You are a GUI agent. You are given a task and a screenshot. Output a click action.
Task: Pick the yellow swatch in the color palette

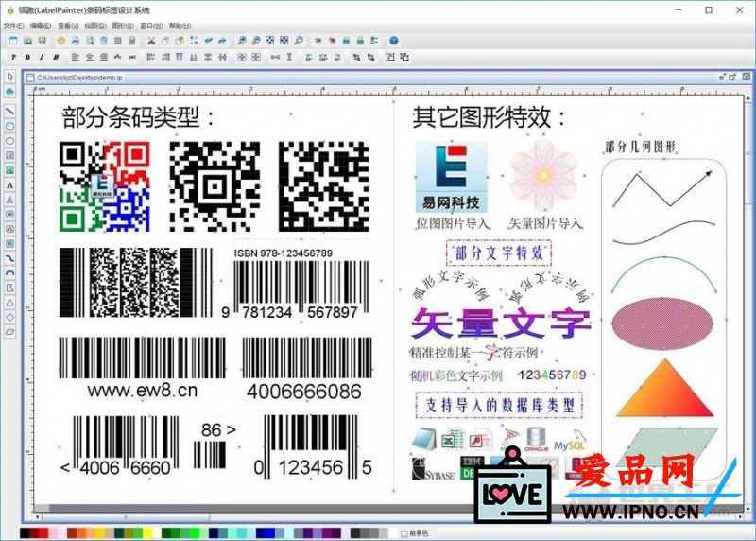pyautogui.click(x=147, y=533)
